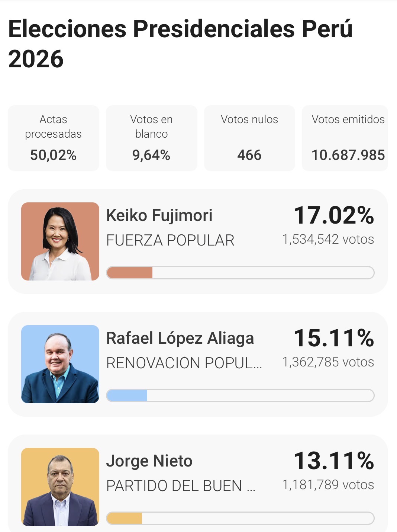Click Keiko Fujimori's vote progress bar
Viewport: 397px width, 532px height.
(x=240, y=273)
